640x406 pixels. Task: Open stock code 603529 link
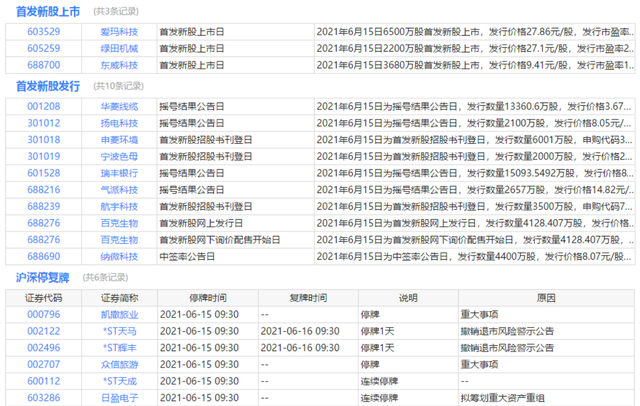[44, 31]
